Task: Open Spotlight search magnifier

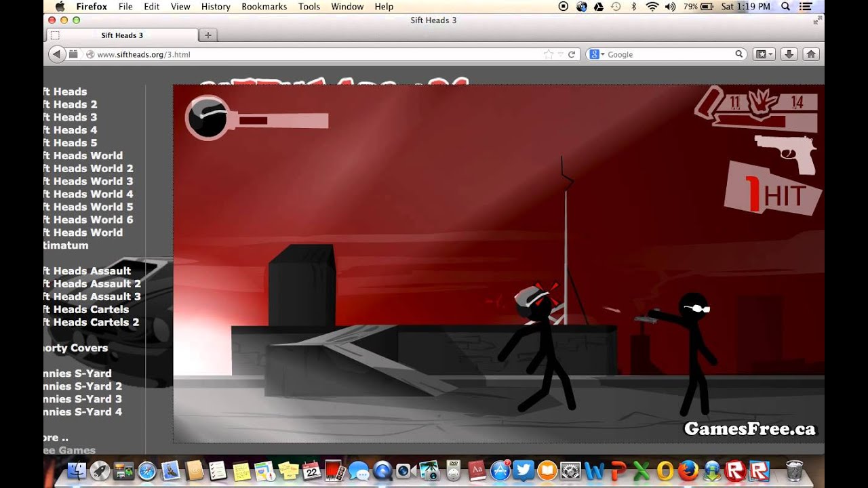Action: point(785,6)
